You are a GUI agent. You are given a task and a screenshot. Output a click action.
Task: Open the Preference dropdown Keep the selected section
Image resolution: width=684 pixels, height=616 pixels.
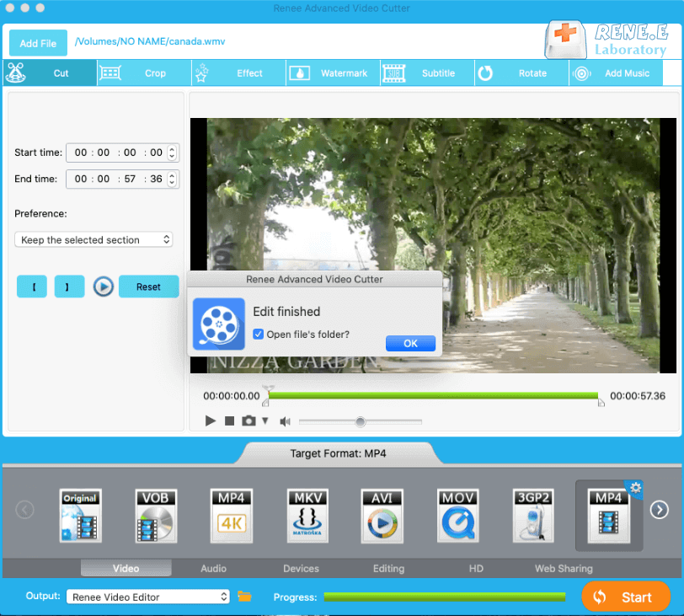point(94,239)
